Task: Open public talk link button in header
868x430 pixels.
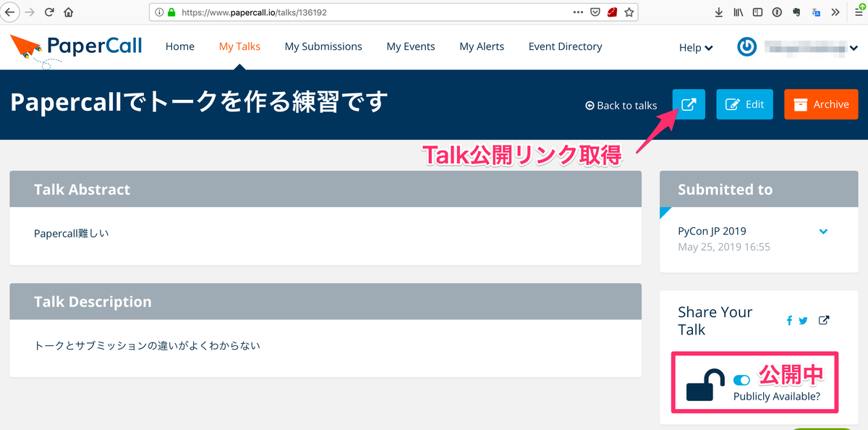Action: pos(689,104)
